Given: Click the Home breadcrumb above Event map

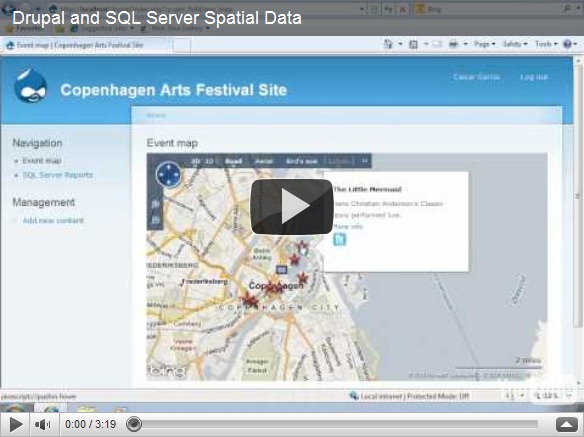Looking at the screenshot, I should 156,115.
